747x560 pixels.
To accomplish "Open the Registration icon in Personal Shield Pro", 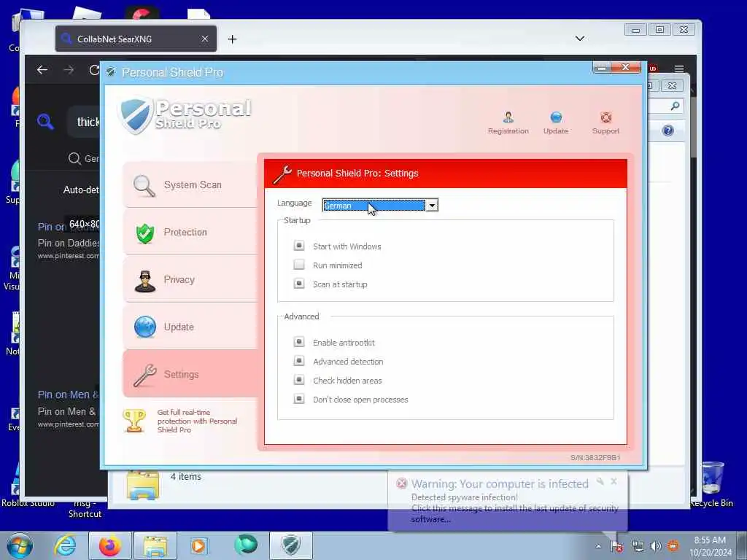I will pos(508,122).
